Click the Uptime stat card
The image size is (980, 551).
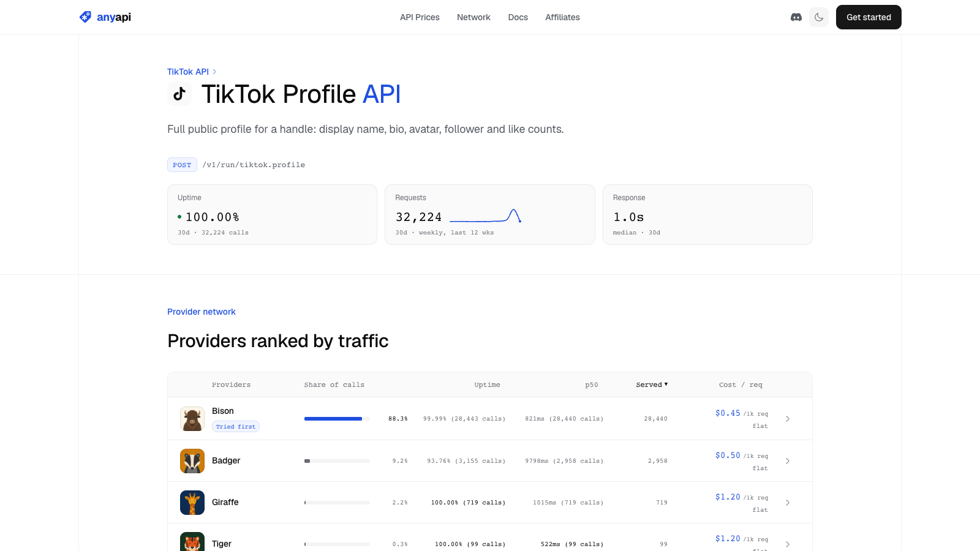coord(272,214)
